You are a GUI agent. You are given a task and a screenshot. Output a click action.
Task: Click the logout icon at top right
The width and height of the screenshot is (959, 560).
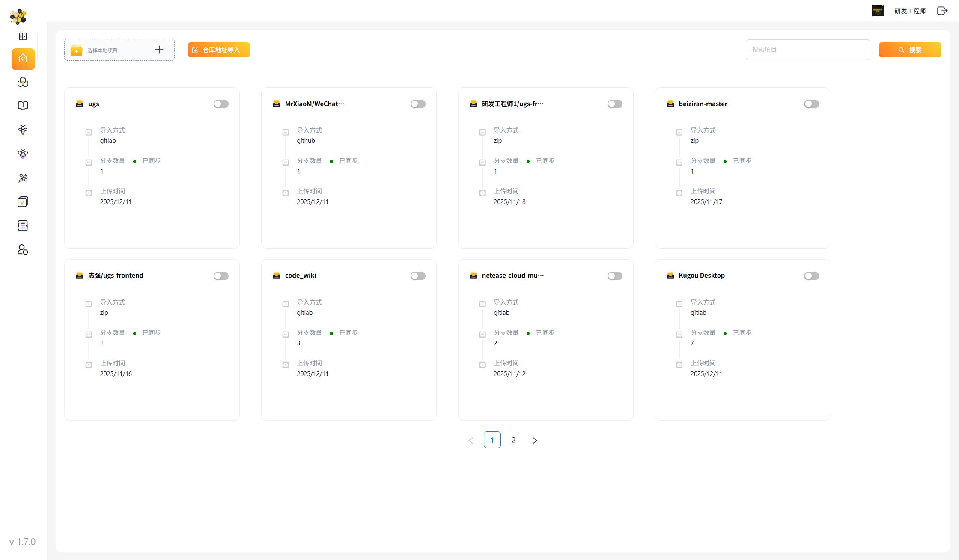[x=942, y=11]
